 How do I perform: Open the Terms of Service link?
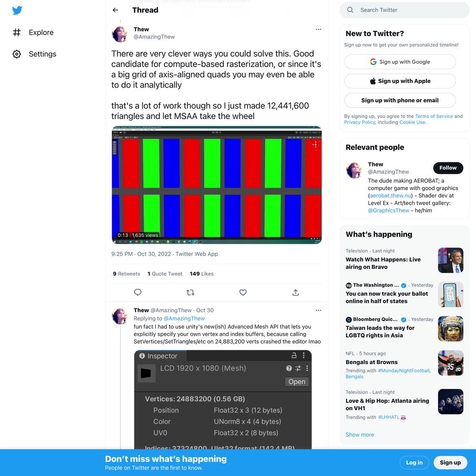coord(434,116)
